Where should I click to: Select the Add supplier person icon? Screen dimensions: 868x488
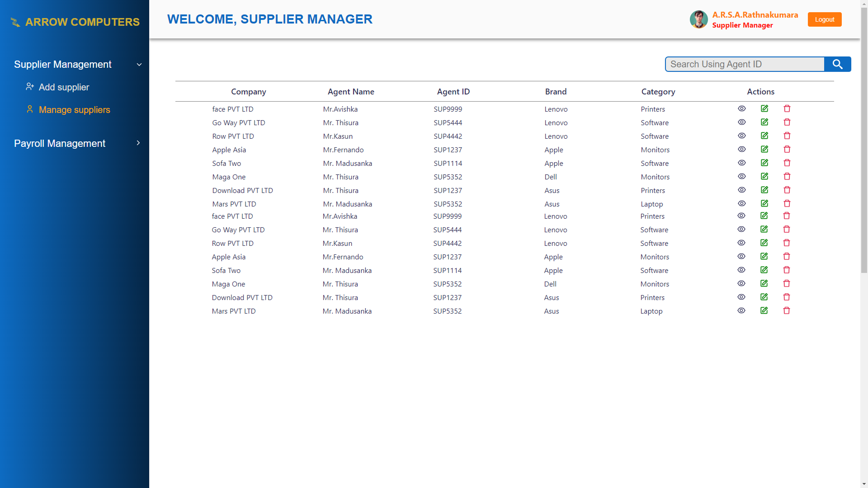point(30,86)
